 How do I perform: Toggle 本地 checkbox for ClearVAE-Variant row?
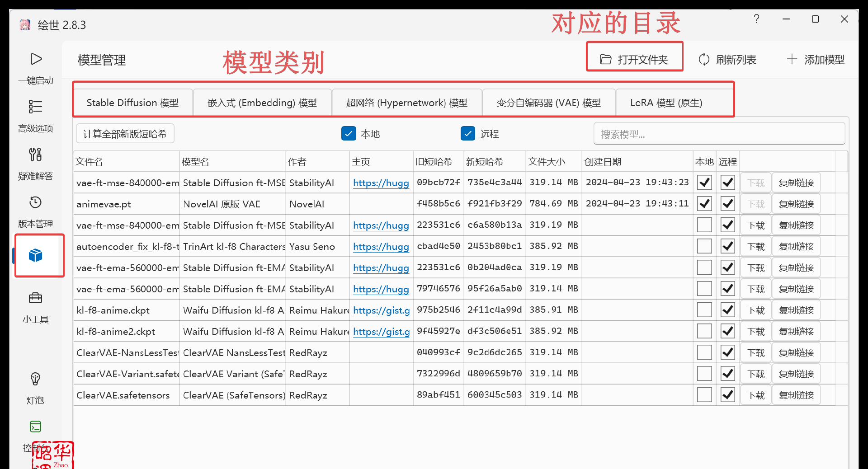pos(704,374)
